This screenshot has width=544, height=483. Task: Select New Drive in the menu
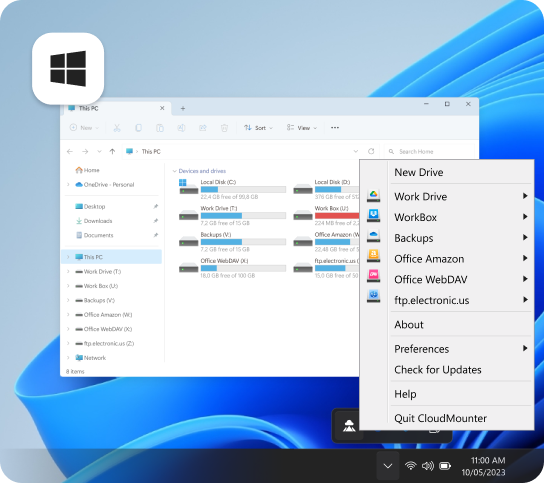(x=419, y=172)
